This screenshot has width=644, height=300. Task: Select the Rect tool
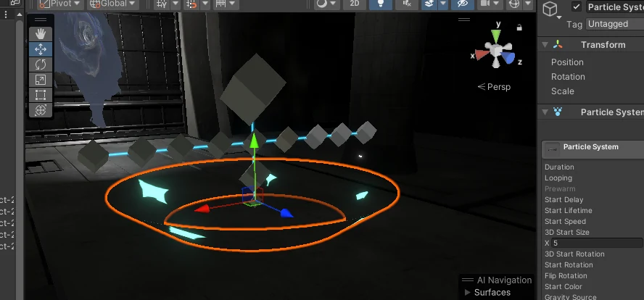[x=41, y=95]
